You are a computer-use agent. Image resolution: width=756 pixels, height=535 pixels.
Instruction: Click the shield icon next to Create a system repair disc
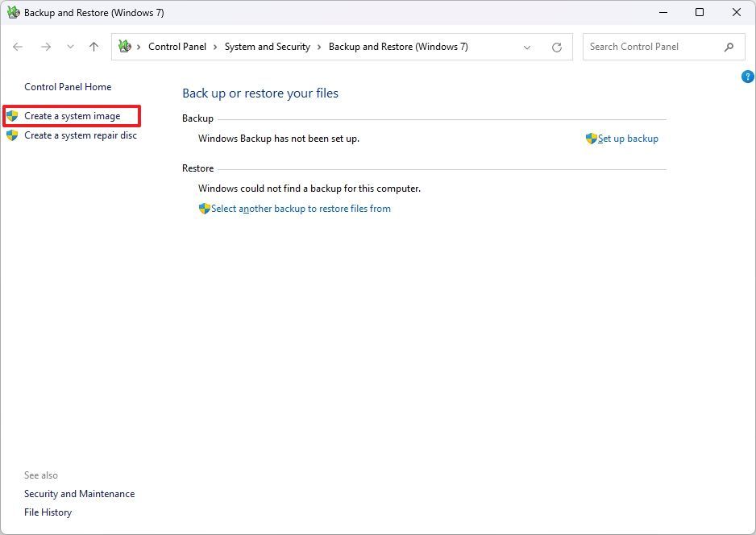click(12, 135)
